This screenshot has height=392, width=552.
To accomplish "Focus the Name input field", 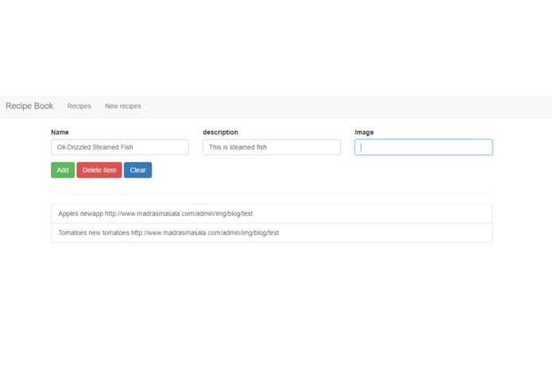I will pos(120,147).
